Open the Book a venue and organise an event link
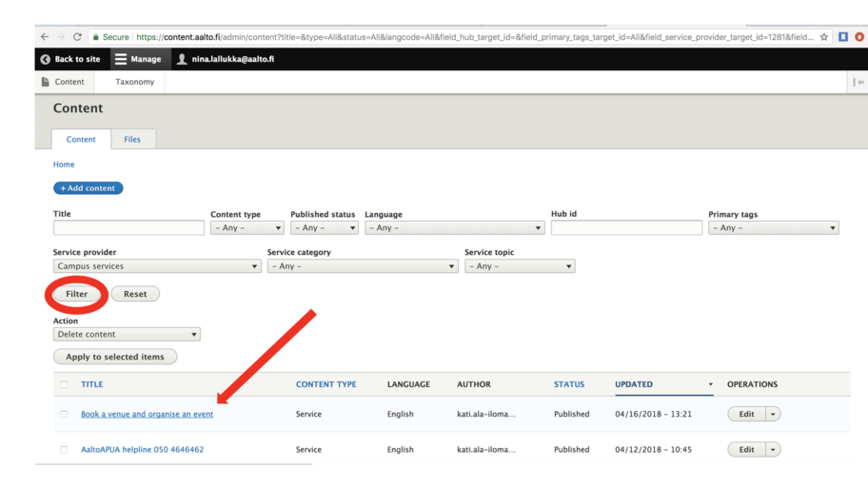 coord(147,415)
